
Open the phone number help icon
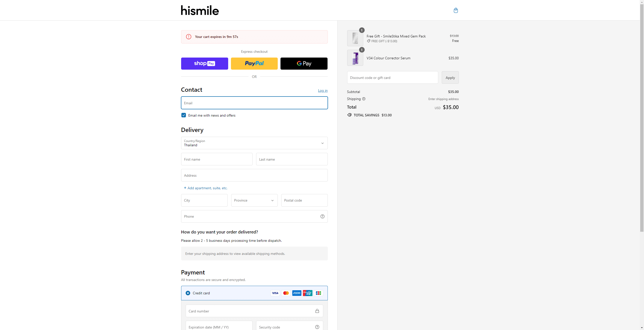tap(322, 216)
